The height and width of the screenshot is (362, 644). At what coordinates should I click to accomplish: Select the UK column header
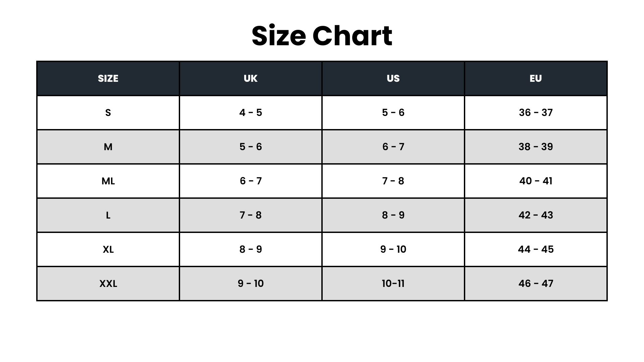(251, 78)
